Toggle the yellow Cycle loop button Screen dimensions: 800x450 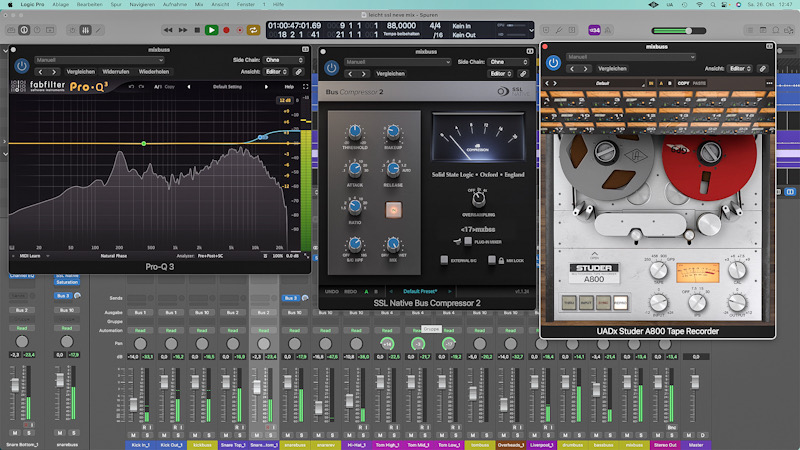coord(254,30)
